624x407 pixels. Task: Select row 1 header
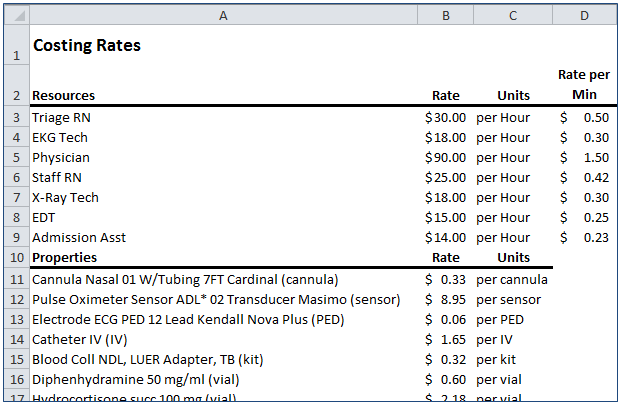click(16, 45)
